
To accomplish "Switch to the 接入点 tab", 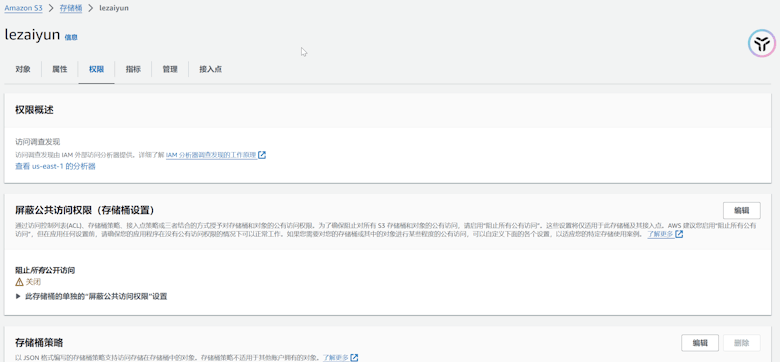I will click(210, 69).
